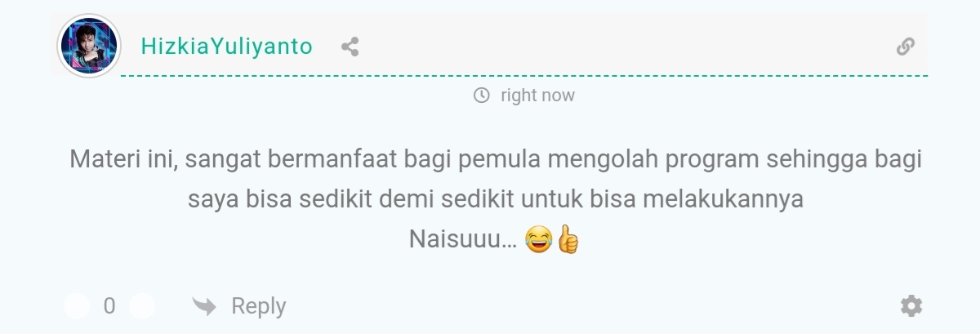Click the word program in the comment
The image size is (980, 334).
(x=714, y=160)
